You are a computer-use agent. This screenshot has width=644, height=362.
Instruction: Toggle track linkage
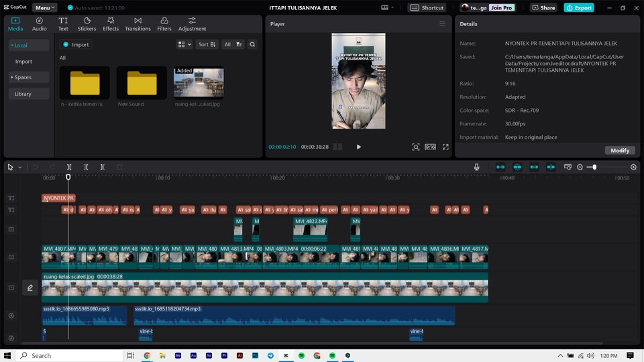(534, 167)
